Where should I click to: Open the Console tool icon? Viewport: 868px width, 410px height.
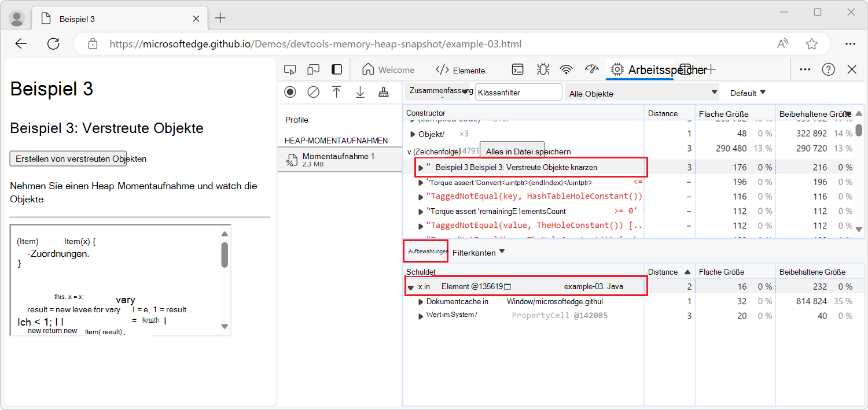[518, 70]
